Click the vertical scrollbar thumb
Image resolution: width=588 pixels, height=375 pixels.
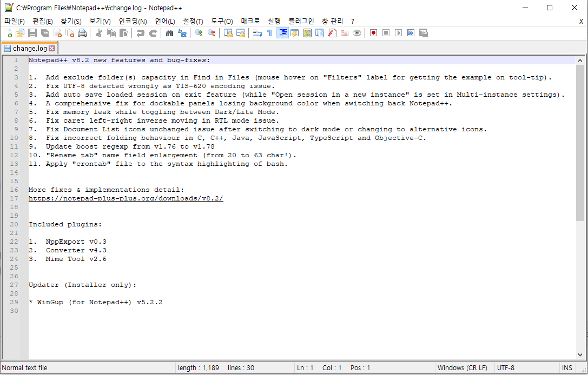tap(580, 143)
